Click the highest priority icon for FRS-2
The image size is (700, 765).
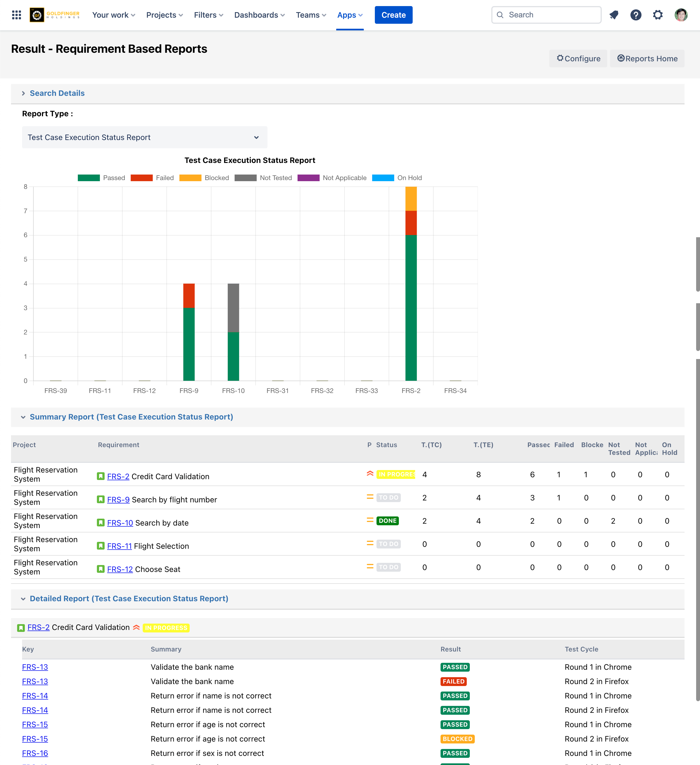[370, 474]
